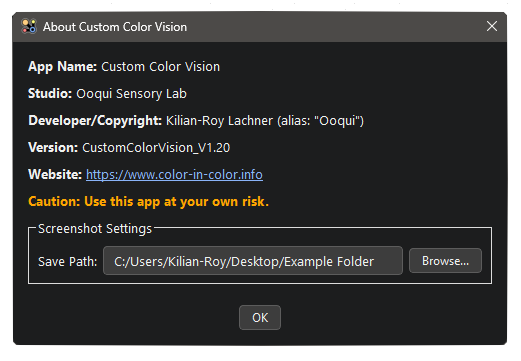
Task: Click the orange 'Caution' warning text
Action: (x=148, y=202)
